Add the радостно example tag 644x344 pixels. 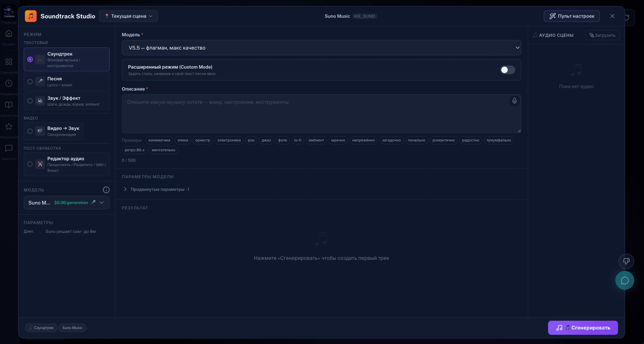470,140
